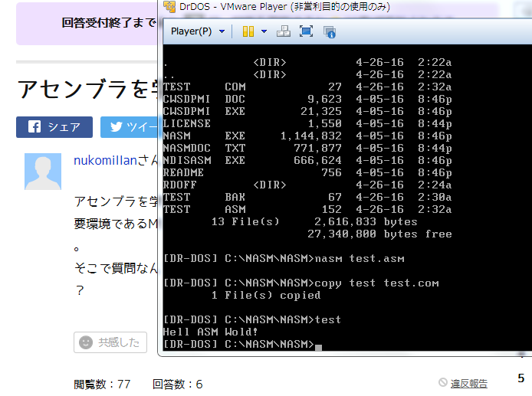Click the '1 File(s) copied' output
The height and width of the screenshot is (396, 532).
coord(266,296)
